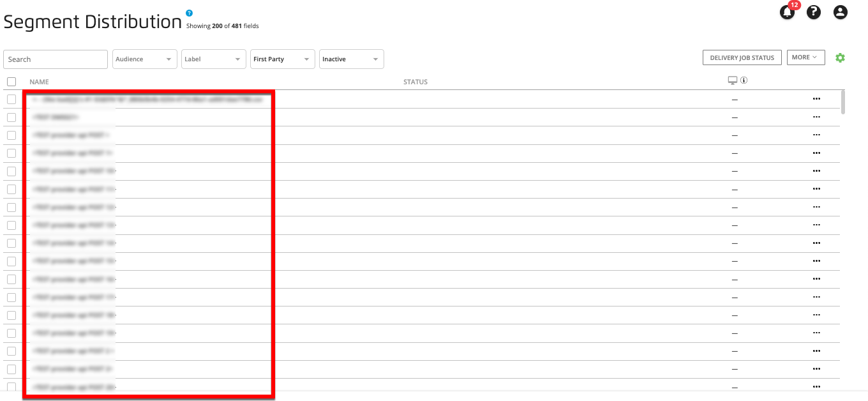
Task: Open the help question mark icon
Action: pos(814,12)
